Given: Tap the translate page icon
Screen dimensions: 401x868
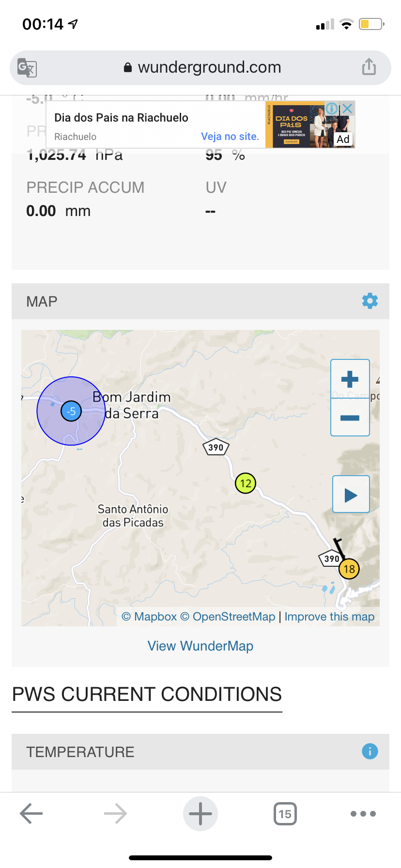Looking at the screenshot, I should [27, 67].
